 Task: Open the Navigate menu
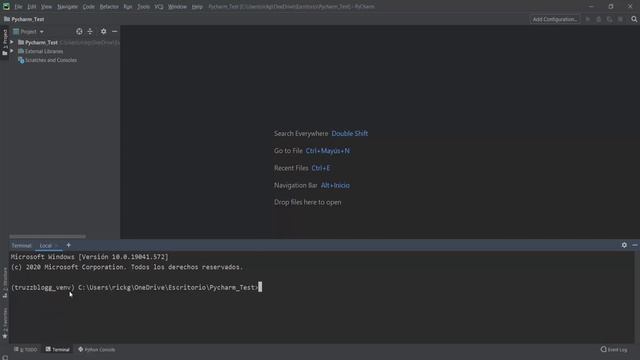tap(67, 7)
